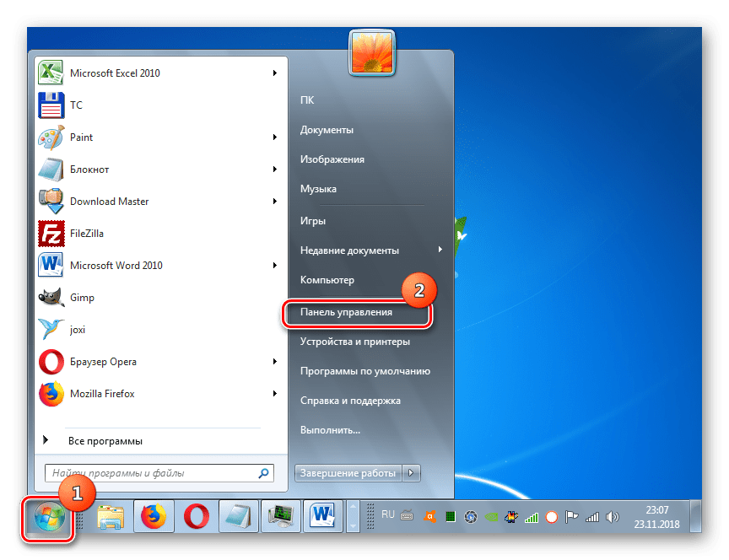Expand the Microsoft Excel 2010 jump list arrow

point(275,73)
